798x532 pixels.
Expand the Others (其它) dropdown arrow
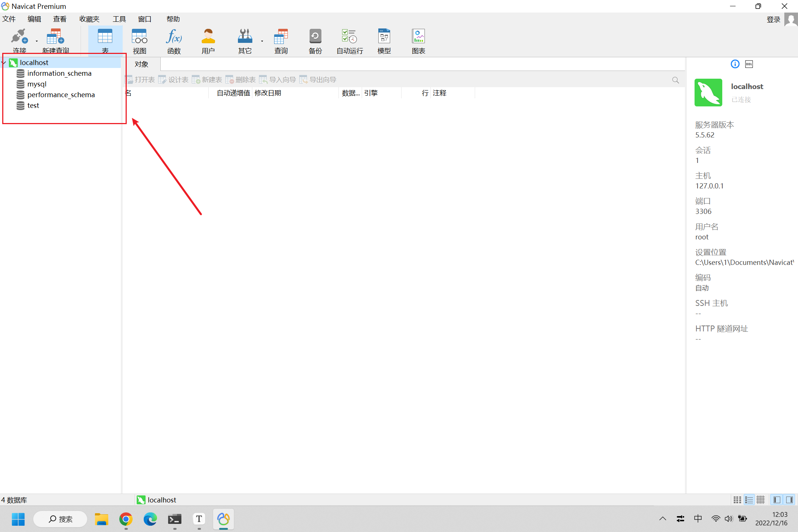tap(262, 41)
